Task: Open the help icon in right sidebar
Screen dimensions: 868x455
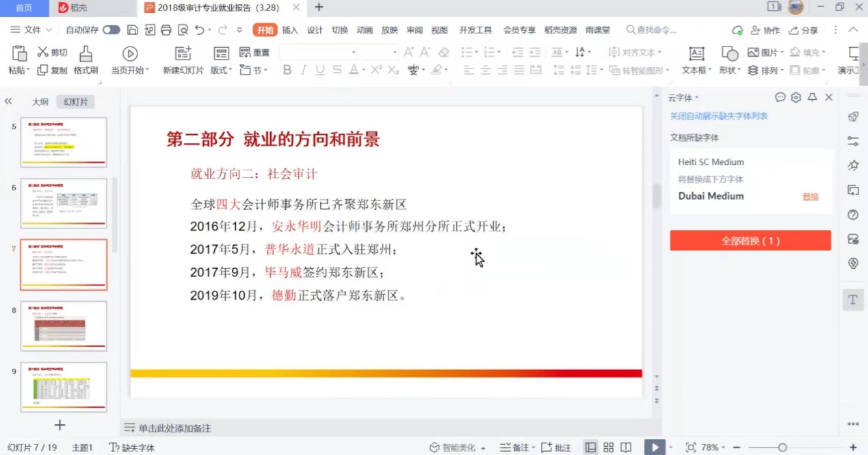Action: pos(853,215)
